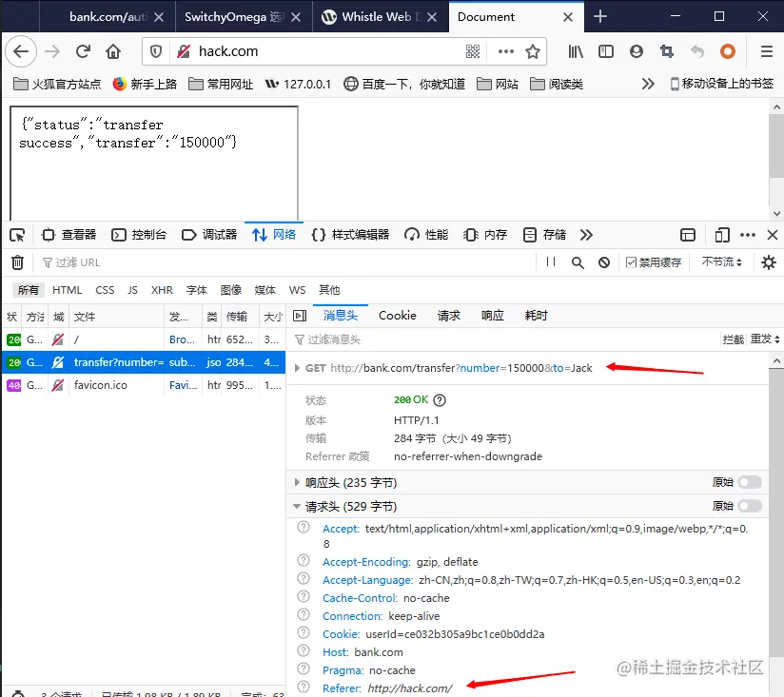Screen dimensions: 784x697
Task: Select the transfer?number= request row
Action: pos(144,362)
